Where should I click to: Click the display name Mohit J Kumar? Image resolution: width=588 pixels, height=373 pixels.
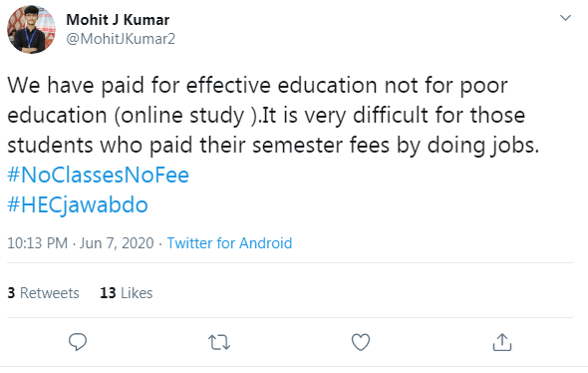point(118,20)
